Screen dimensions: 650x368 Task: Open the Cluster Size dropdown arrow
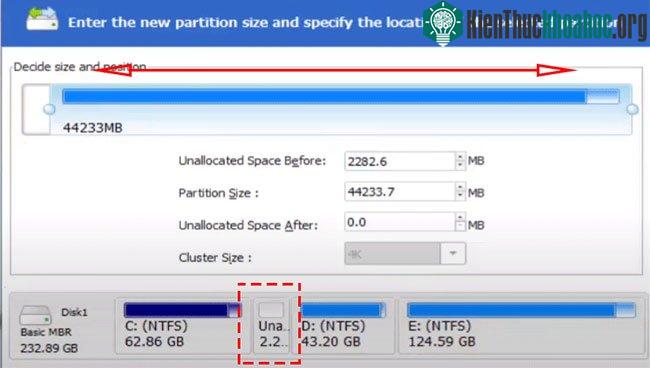(453, 253)
